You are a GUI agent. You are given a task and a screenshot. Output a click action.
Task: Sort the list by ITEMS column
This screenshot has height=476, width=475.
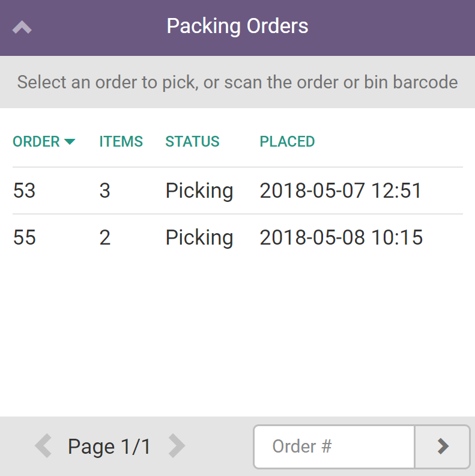[121, 142]
